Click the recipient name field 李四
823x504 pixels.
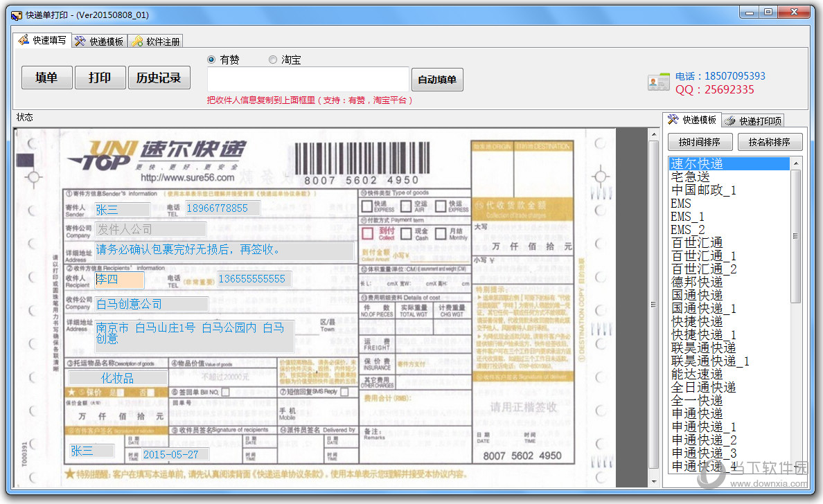tap(119, 279)
